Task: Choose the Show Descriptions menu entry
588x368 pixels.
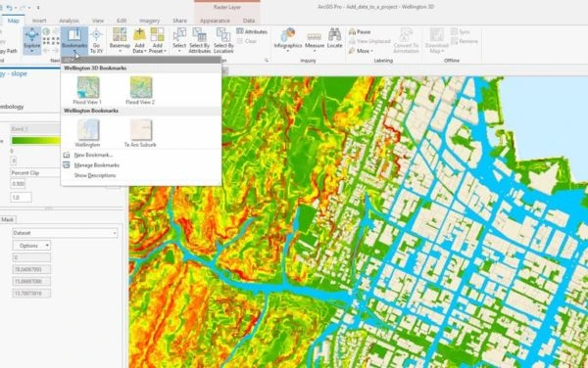Action: pyautogui.click(x=95, y=175)
